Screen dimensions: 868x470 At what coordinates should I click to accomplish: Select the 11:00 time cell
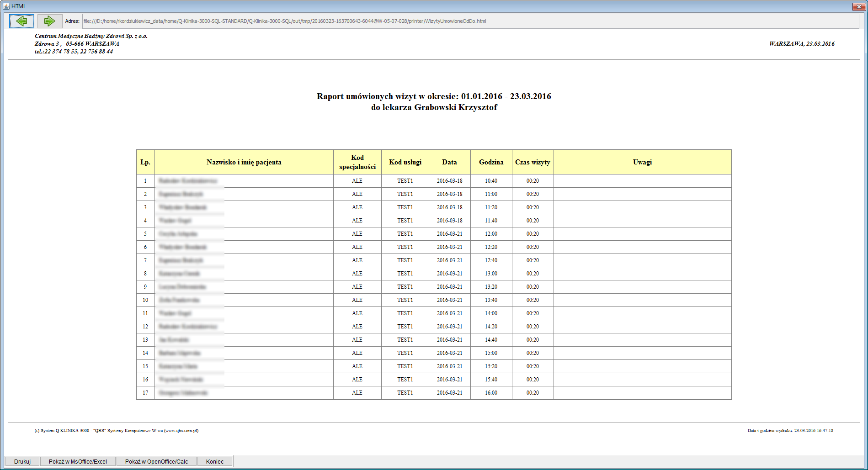491,194
